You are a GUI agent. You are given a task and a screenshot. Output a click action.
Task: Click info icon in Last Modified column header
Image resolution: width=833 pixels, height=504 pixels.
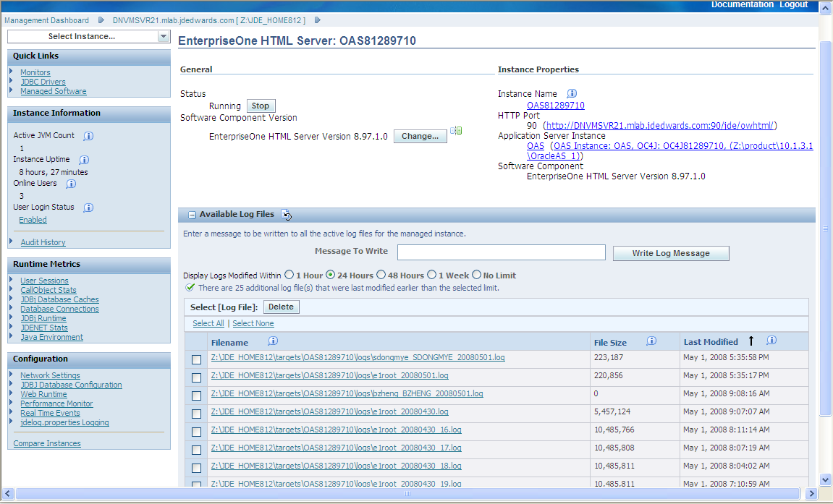point(771,340)
